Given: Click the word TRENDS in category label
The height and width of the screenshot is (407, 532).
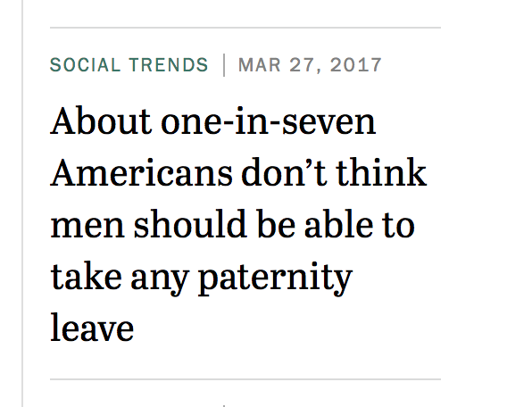Looking at the screenshot, I should (x=169, y=65).
